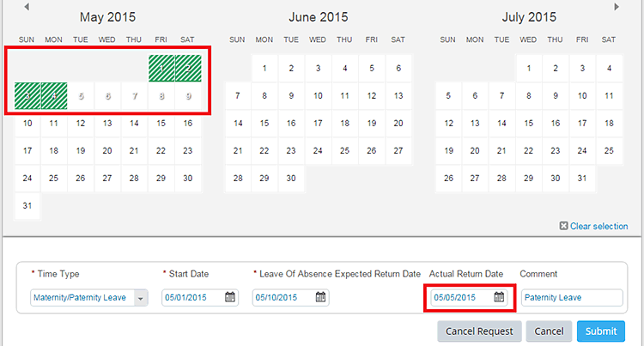Click Leave Of Absence Expected Return Date field

pos(283,298)
